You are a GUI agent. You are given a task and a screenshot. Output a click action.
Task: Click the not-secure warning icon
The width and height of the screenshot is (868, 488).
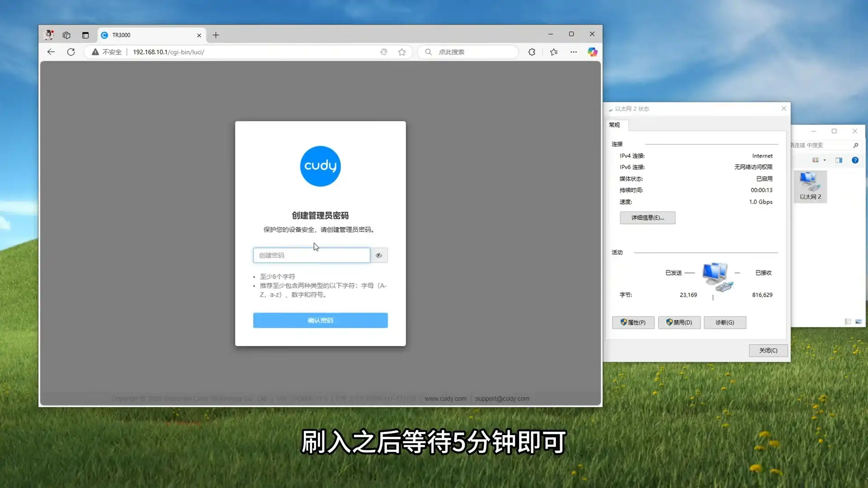[95, 52]
